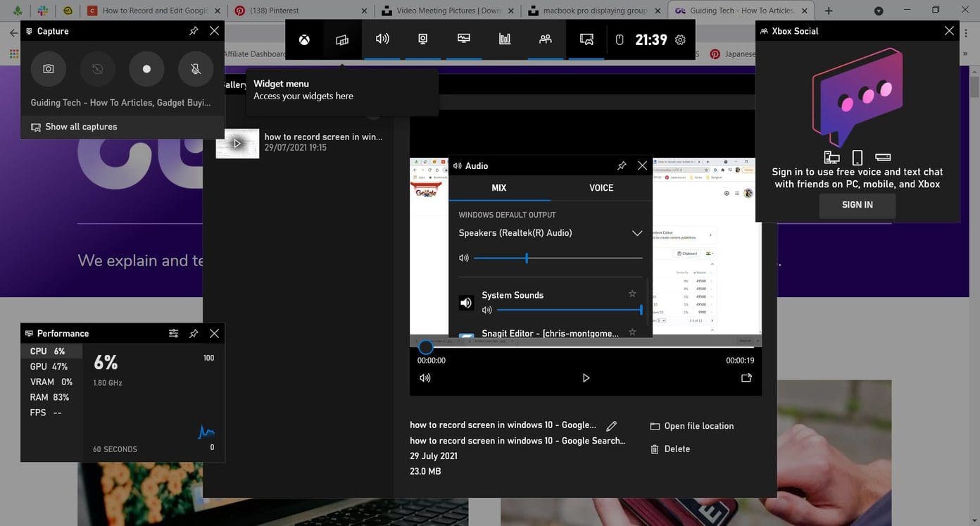Show all captures
This screenshot has height=526, width=980.
point(122,127)
